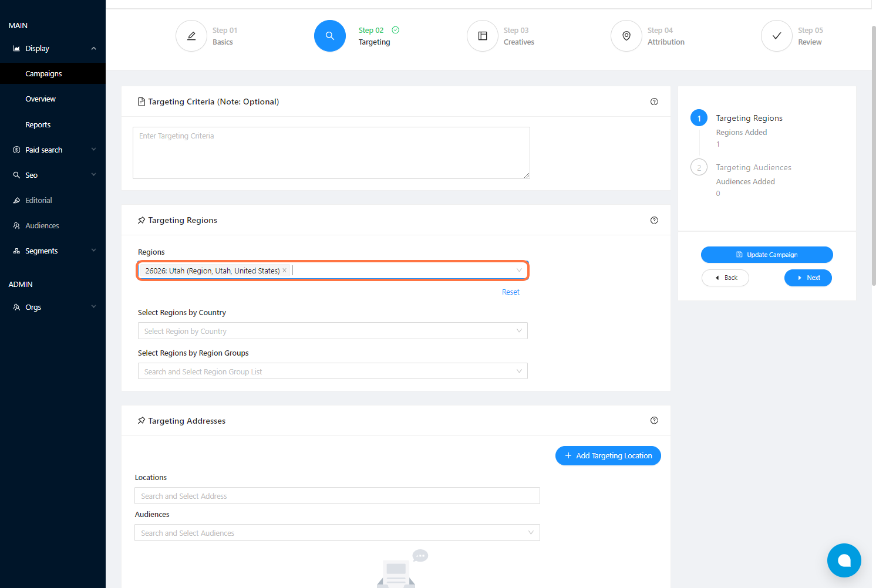Go to Overview in the sidebar
This screenshot has width=876, height=588.
[41, 99]
